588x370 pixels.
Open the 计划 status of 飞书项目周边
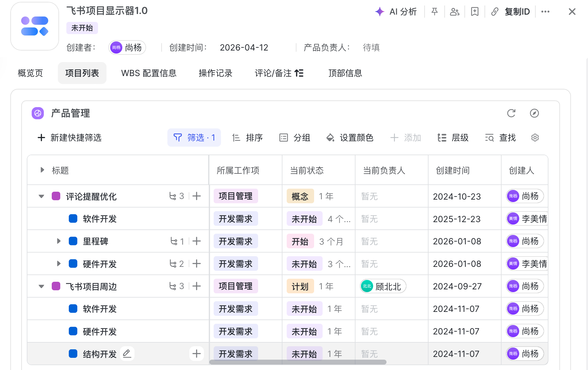[x=300, y=286]
